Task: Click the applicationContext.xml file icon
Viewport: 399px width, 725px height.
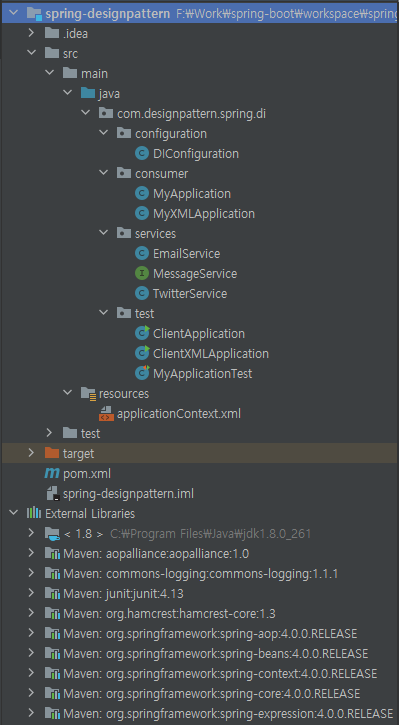Action: click(106, 413)
